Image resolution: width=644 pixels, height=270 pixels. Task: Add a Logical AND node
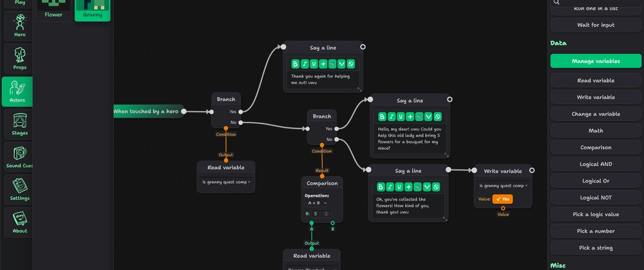pos(596,164)
